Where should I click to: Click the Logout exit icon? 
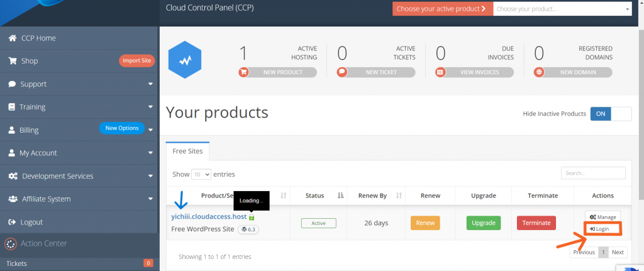[13, 222]
